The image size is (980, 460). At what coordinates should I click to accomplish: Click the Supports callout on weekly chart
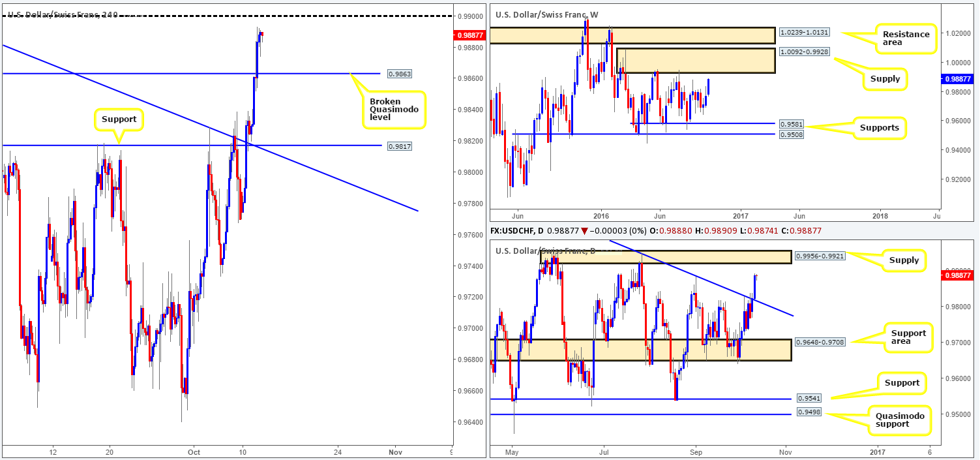[878, 127]
